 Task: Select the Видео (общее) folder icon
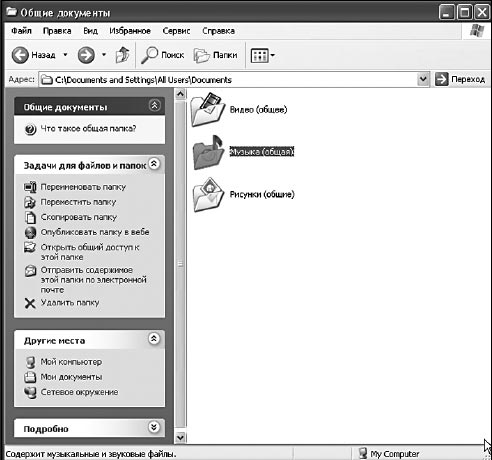(208, 109)
